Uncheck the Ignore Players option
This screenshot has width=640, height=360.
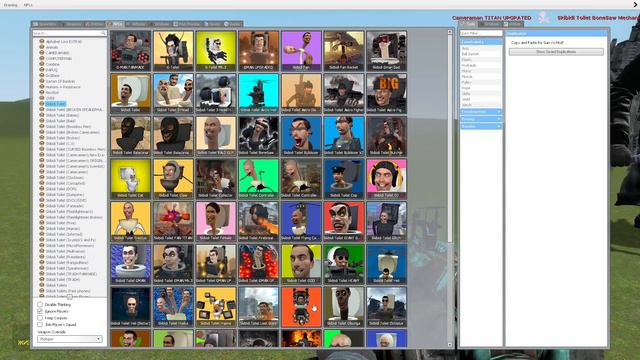[40, 311]
